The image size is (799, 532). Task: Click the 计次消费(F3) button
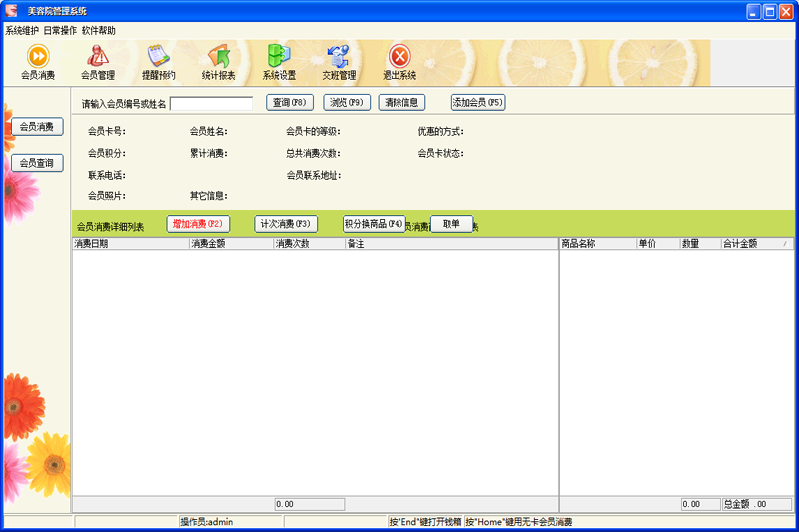[x=286, y=224]
